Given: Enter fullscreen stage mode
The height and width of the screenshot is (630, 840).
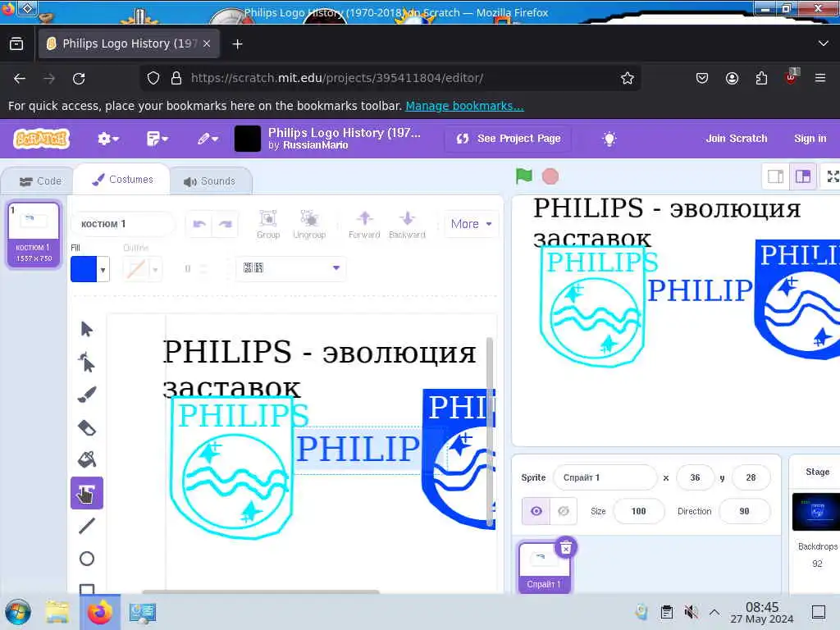Looking at the screenshot, I should (833, 176).
